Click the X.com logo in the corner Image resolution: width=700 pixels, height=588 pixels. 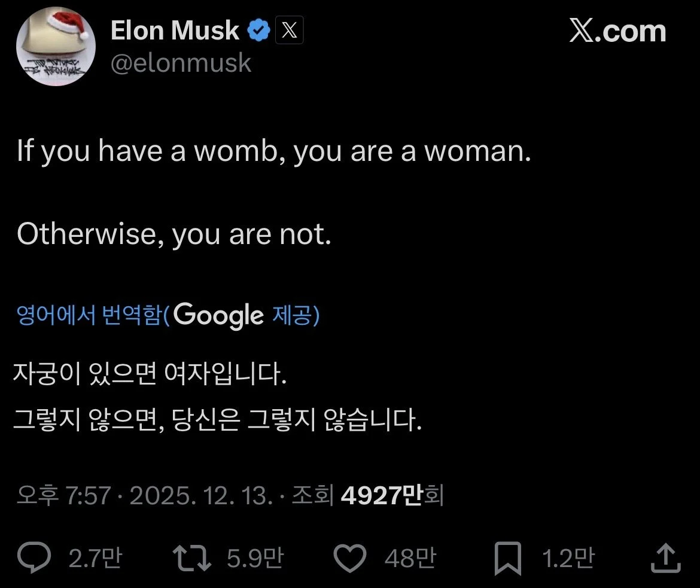tap(617, 31)
